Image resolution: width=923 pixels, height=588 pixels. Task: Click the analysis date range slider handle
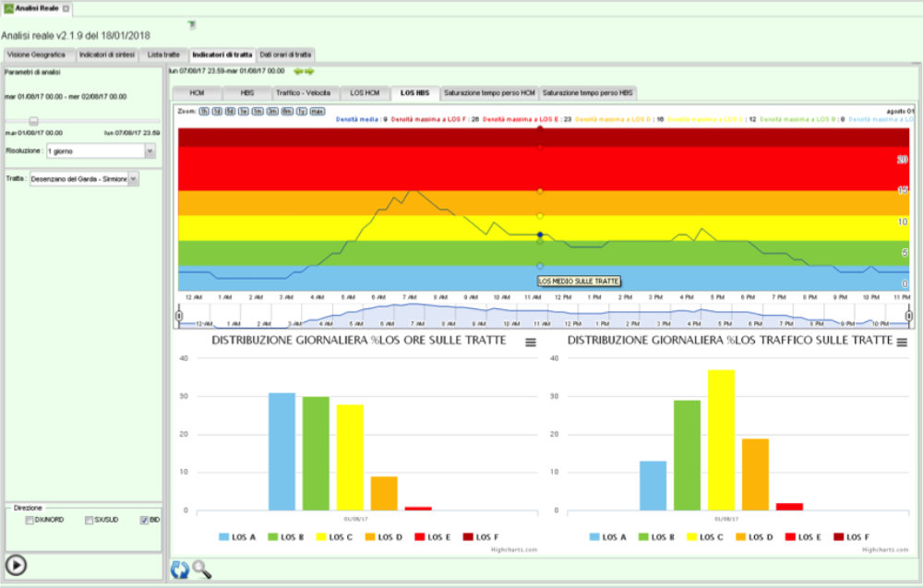(x=33, y=121)
